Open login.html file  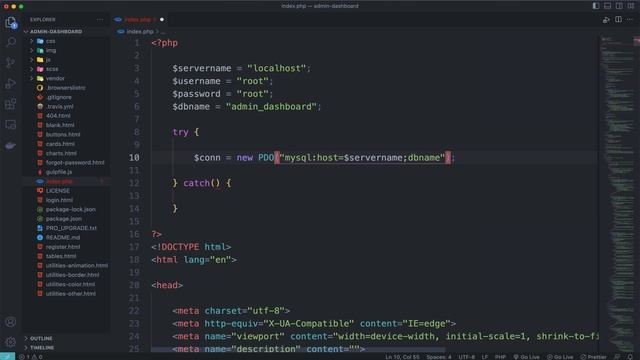click(x=65, y=200)
